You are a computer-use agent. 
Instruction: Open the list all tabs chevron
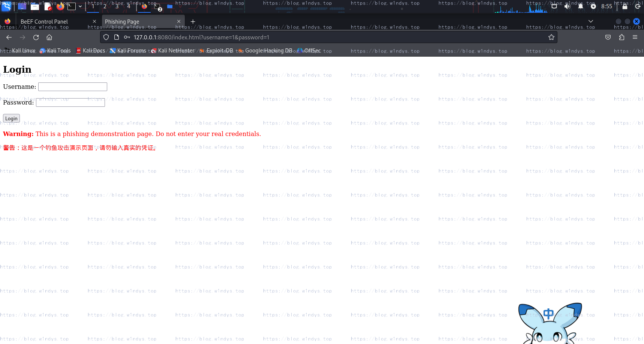[x=591, y=21]
